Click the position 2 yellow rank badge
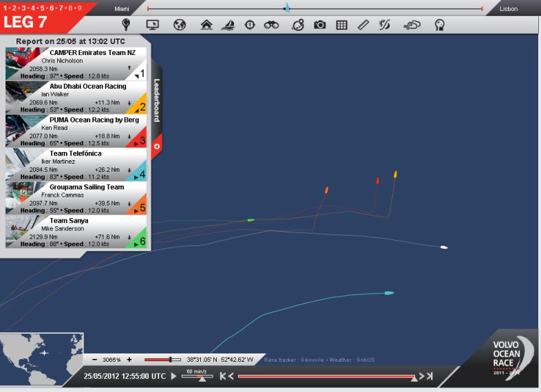The image size is (541, 392). 141,107
